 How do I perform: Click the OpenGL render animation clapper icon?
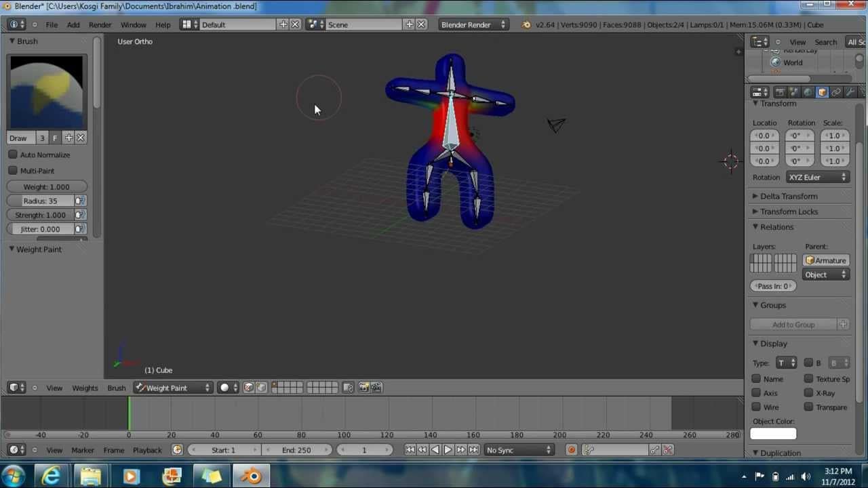[x=376, y=388]
